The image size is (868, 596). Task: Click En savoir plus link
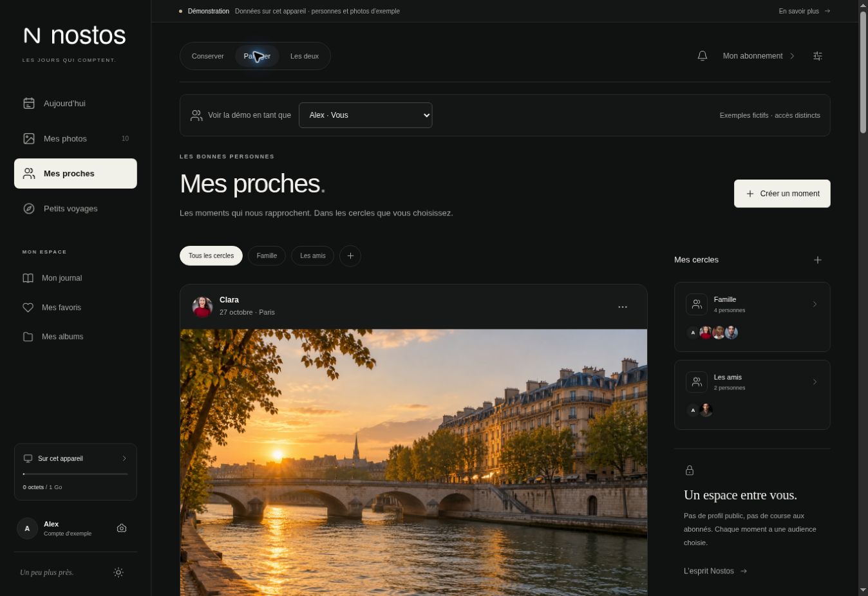tap(804, 11)
